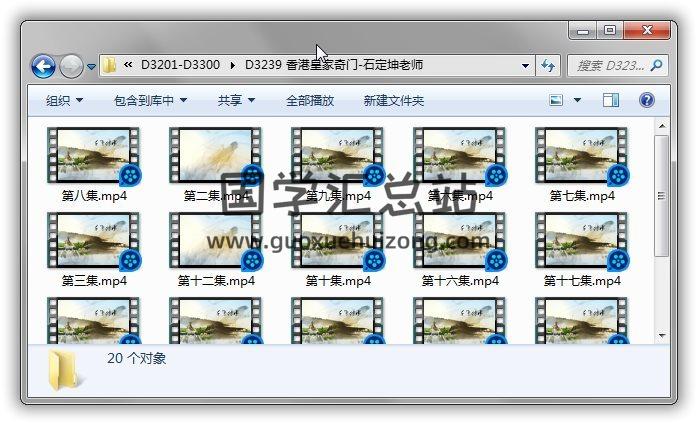Viewport: 698px width, 425px height.
Task: Click the 第八集.mp4 file name
Action: click(x=94, y=196)
